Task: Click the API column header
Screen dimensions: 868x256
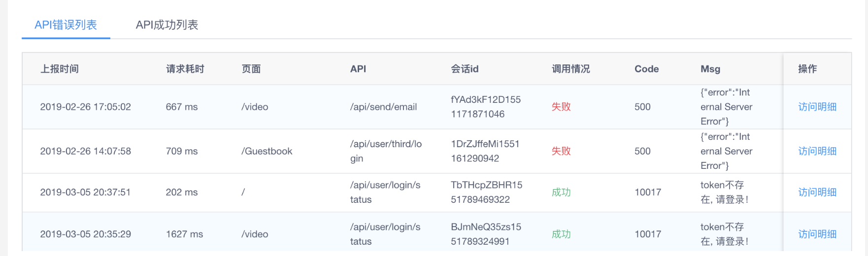Action: coord(358,69)
